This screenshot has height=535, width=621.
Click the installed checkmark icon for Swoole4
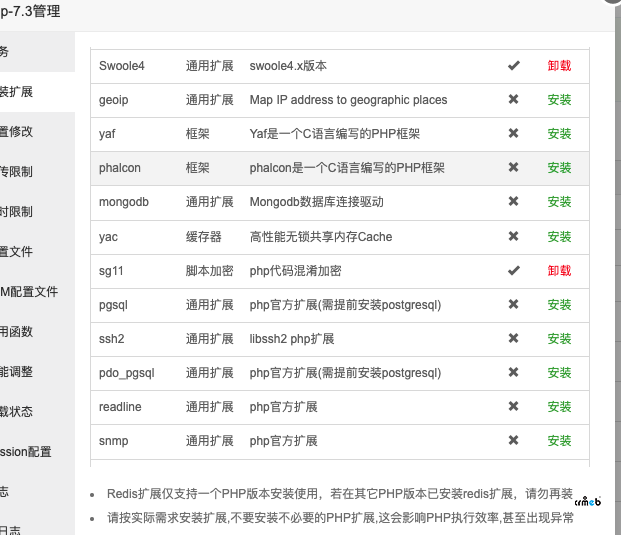[513, 66]
